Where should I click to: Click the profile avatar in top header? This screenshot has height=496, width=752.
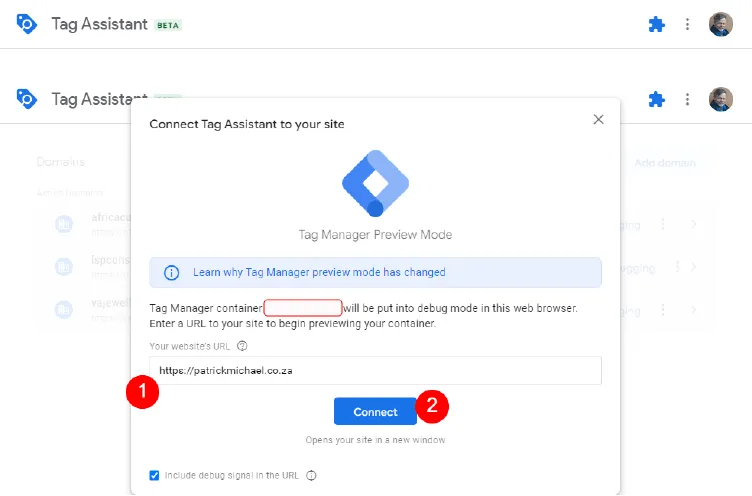(x=720, y=24)
